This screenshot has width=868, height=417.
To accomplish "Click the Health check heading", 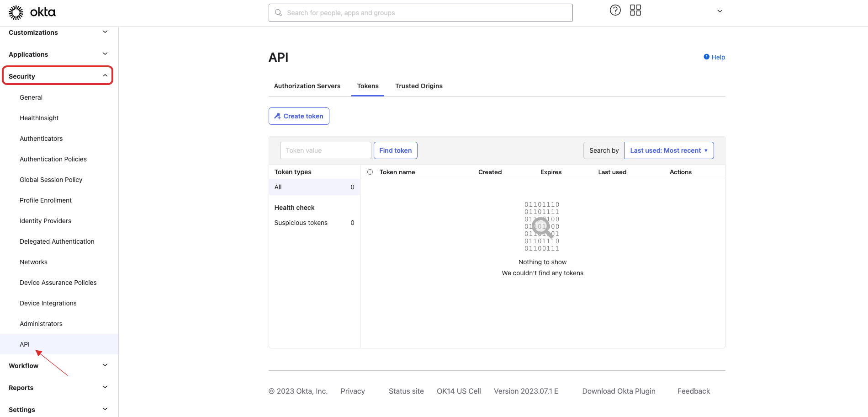I will [294, 208].
